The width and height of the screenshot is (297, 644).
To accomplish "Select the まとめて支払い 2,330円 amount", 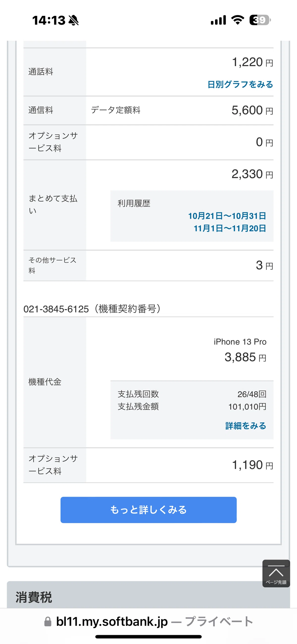I will pyautogui.click(x=252, y=174).
